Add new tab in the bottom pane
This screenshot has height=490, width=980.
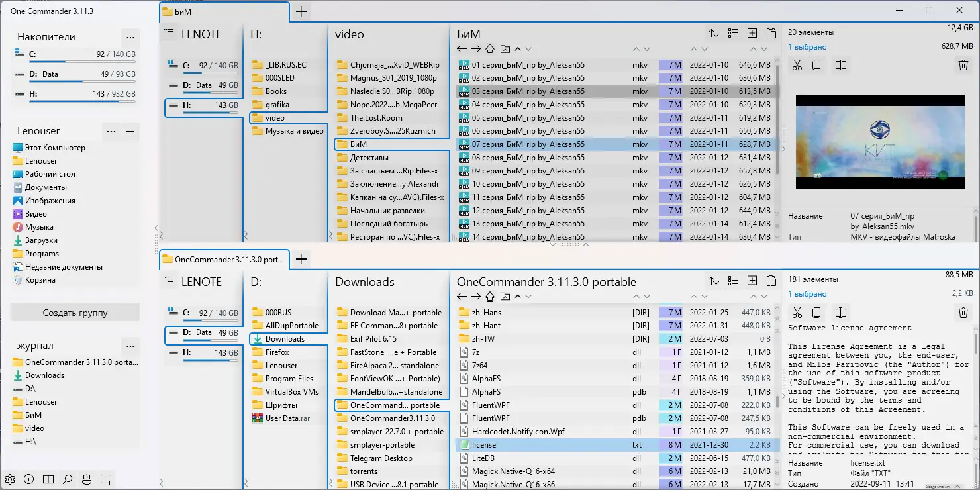(x=301, y=259)
